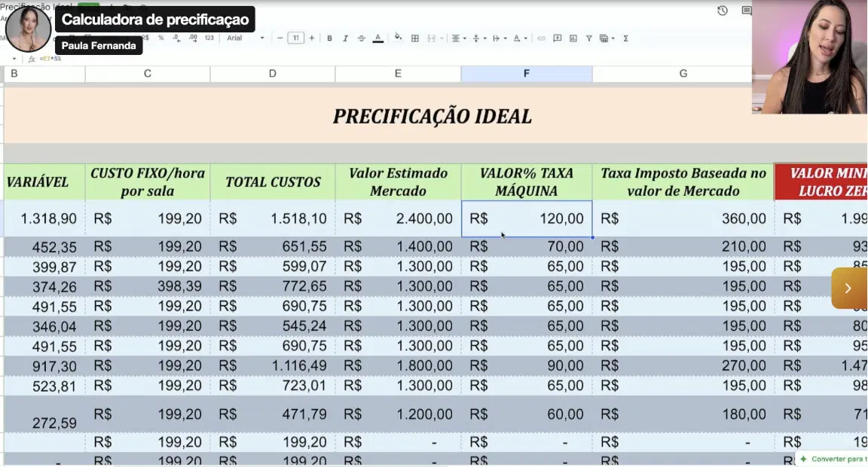Open the functions sigma menu
The height and width of the screenshot is (467, 868).
pyautogui.click(x=625, y=38)
